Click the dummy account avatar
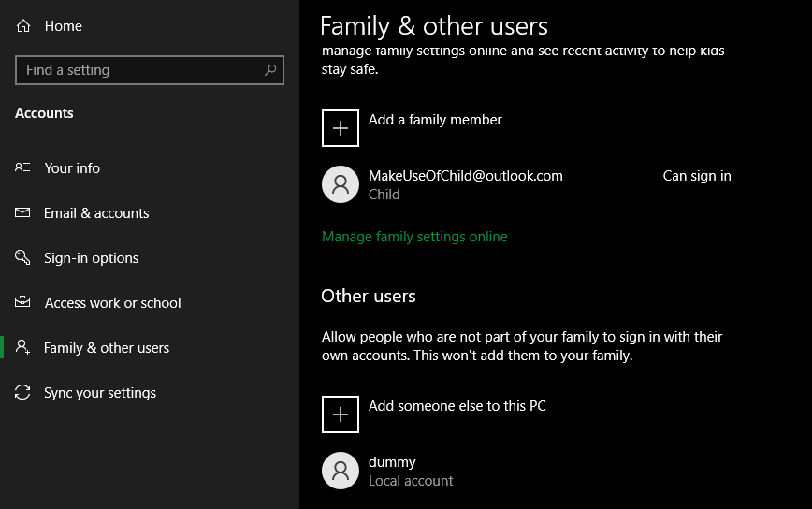Screen dimensions: 812x509 341,471
